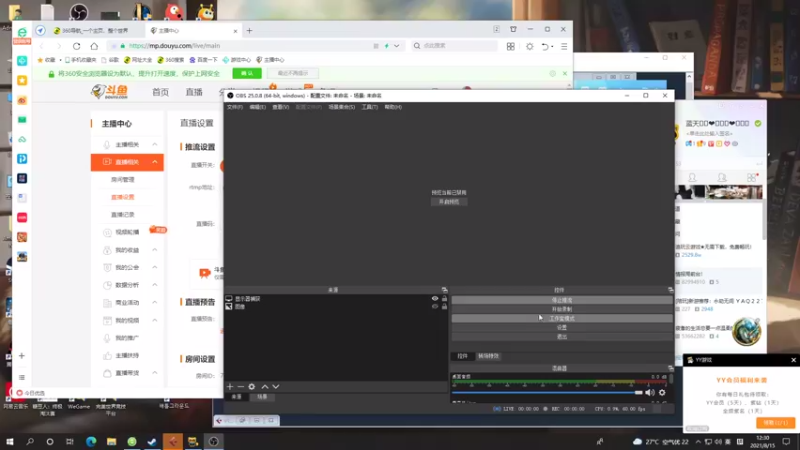Switch to Scenes tab below sources
Viewport: 800px width, 450px height.
tap(262, 396)
